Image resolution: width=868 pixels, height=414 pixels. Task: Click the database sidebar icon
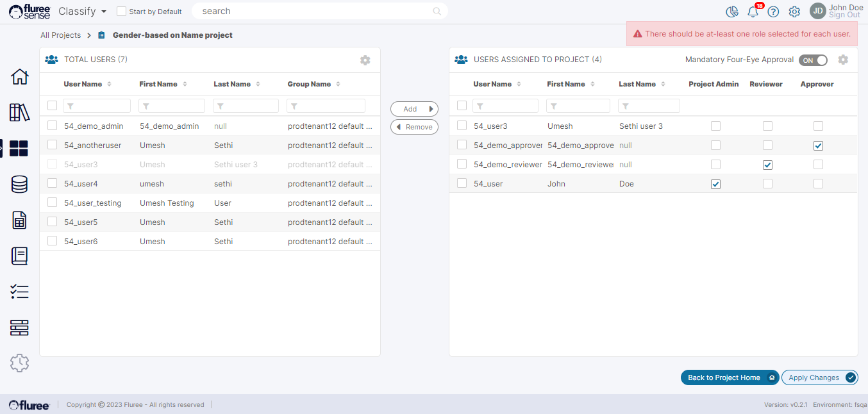point(20,185)
